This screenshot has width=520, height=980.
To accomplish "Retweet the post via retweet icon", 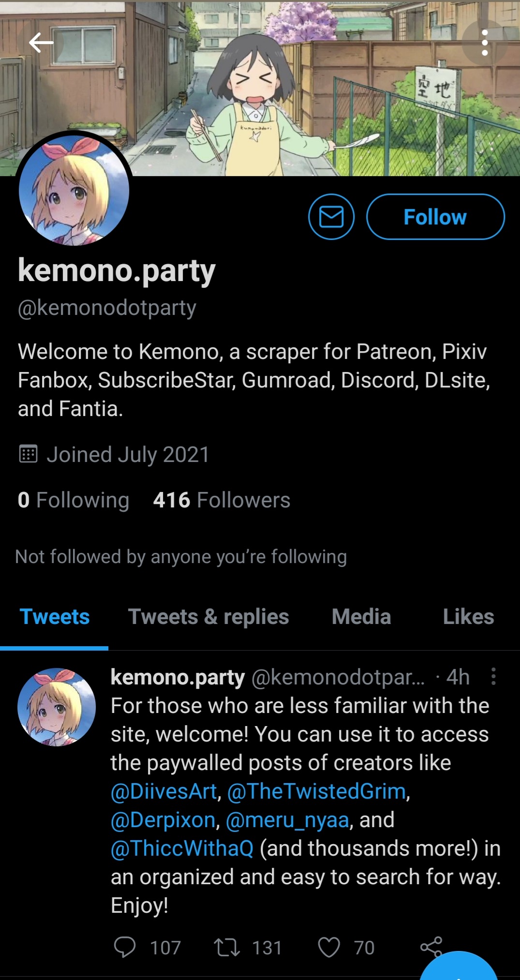I will coord(227,947).
